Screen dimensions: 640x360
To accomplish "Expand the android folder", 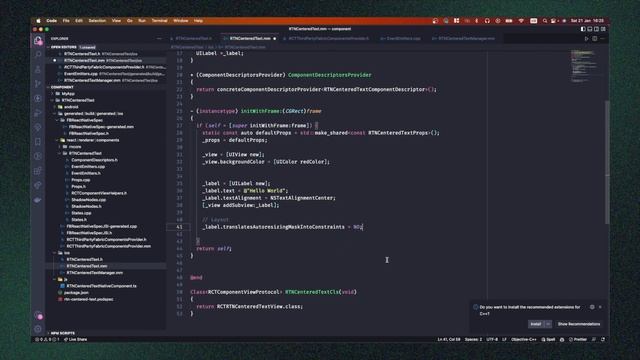I will (71, 107).
